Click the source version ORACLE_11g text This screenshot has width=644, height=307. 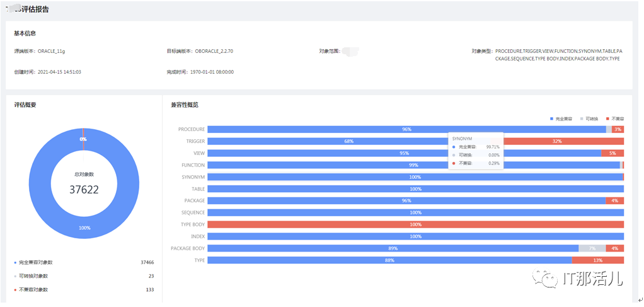tap(51, 51)
